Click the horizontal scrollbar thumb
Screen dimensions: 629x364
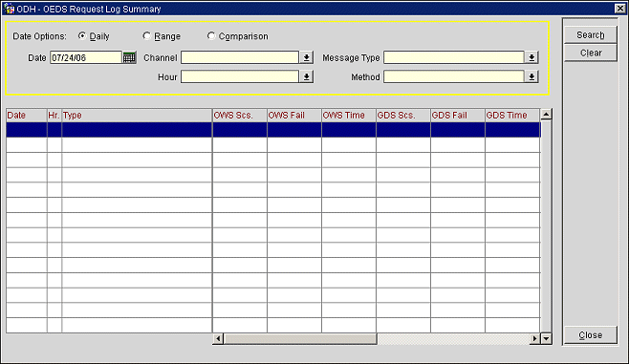click(x=300, y=339)
